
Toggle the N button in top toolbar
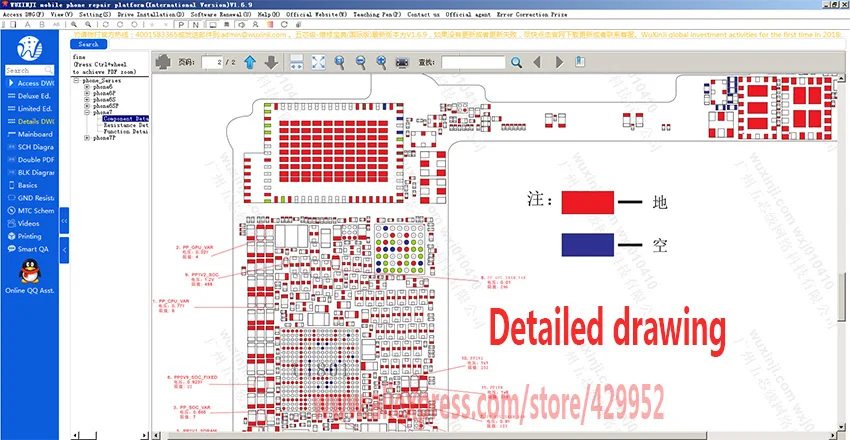195,24
